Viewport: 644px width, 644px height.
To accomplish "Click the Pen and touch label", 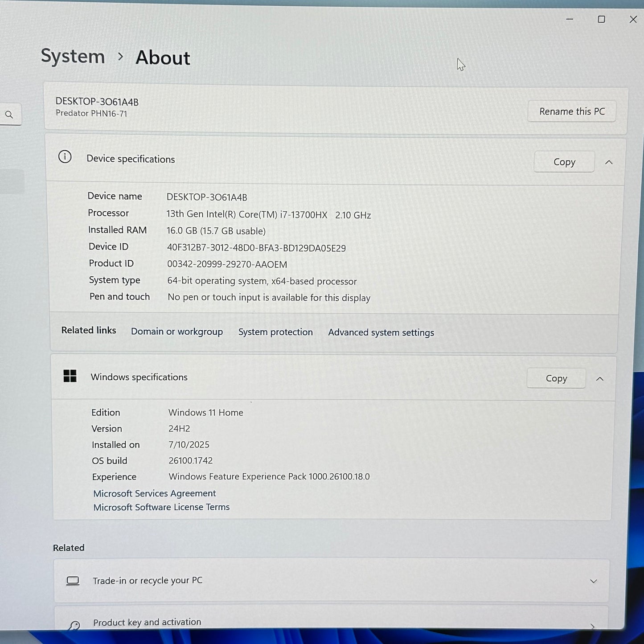I will point(120,297).
